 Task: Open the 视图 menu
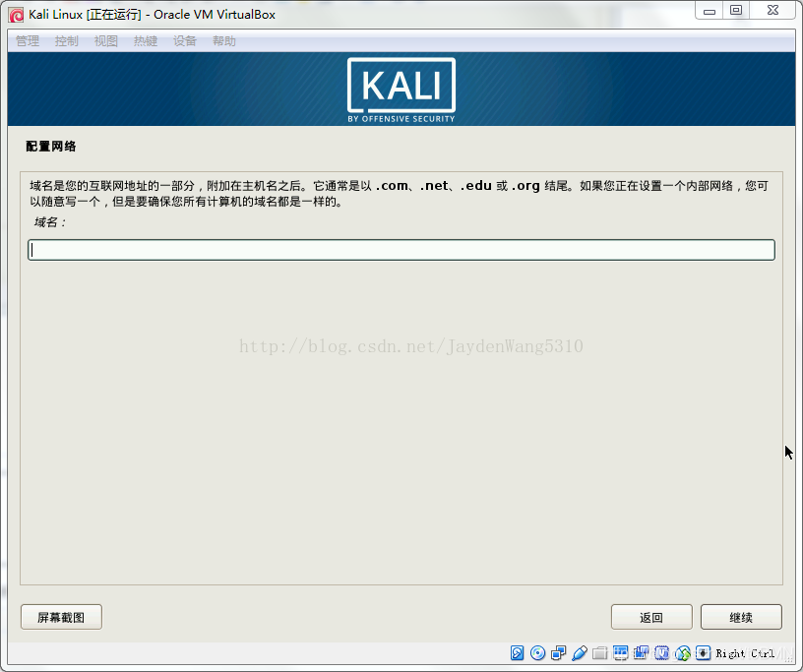pos(106,41)
